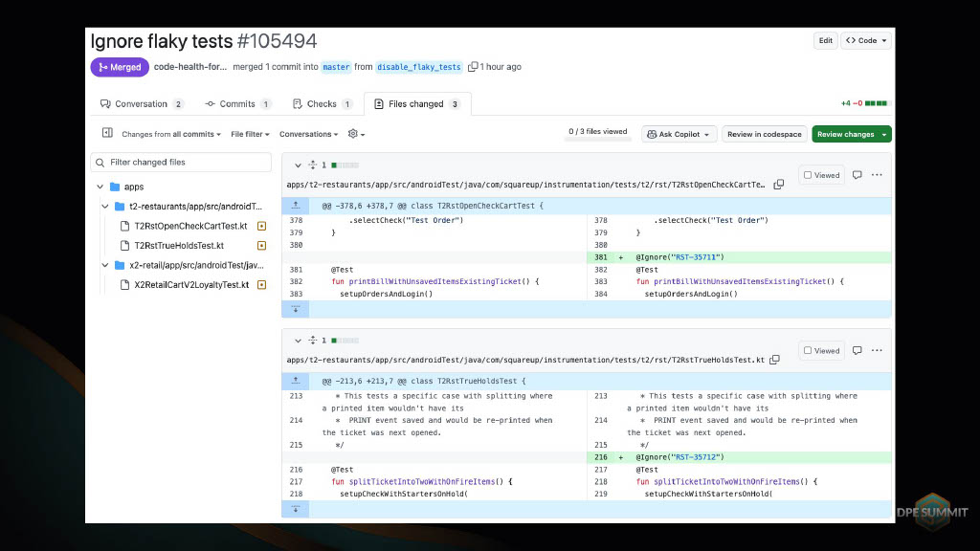The image size is (980, 551).
Task: Open Ask Copilot dropdown arrow
Action: [707, 134]
